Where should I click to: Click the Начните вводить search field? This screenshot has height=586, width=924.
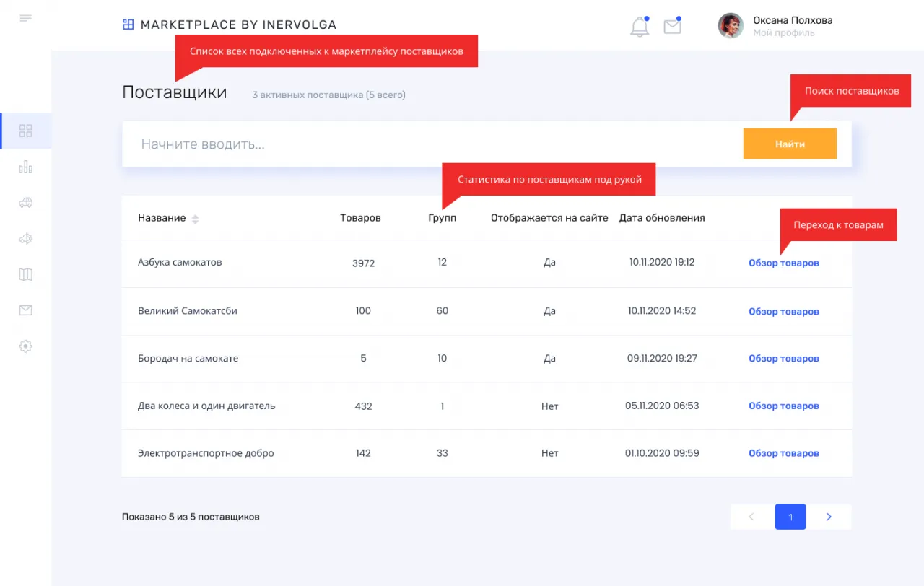coord(361,144)
